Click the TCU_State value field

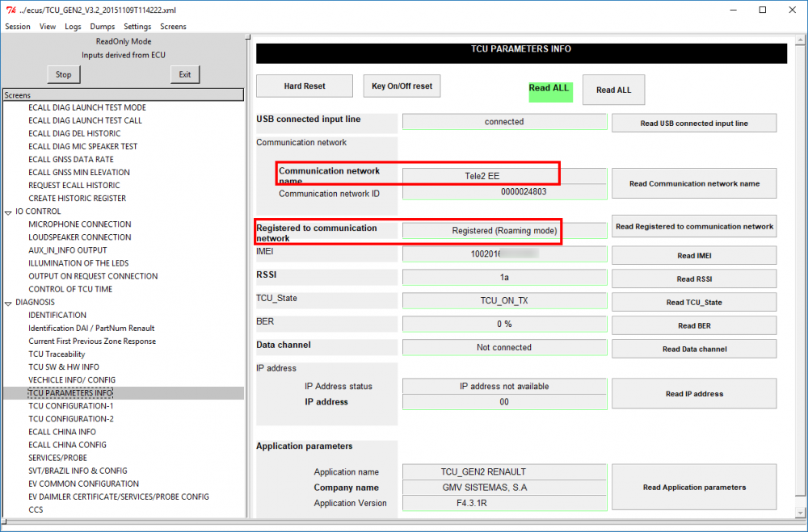coord(504,300)
